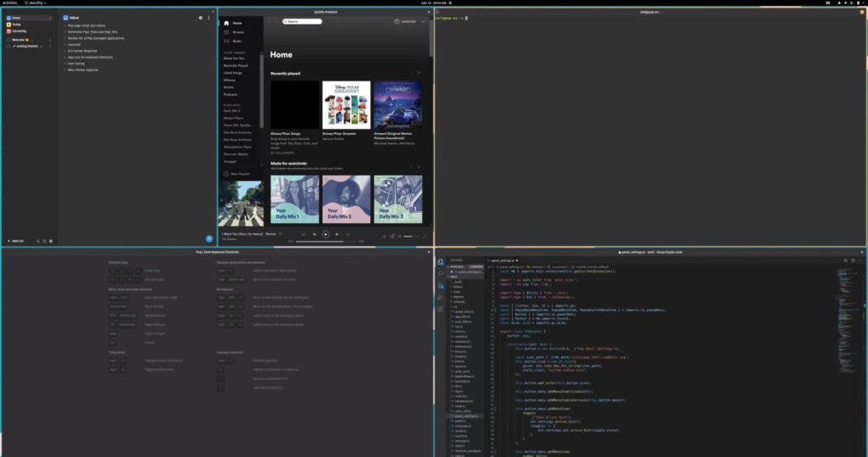868x457 pixels.
Task: Open Spotify Home in the sidebar
Action: point(236,23)
